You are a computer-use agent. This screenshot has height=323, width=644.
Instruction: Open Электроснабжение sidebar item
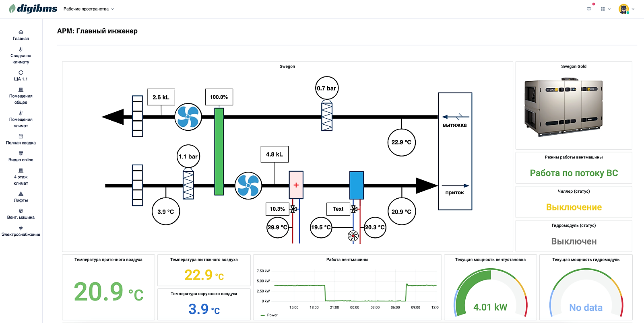(21, 231)
